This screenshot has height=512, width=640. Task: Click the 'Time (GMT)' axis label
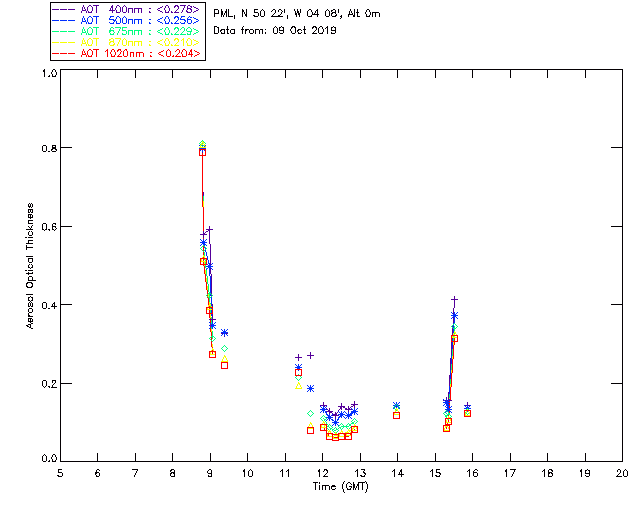340,486
